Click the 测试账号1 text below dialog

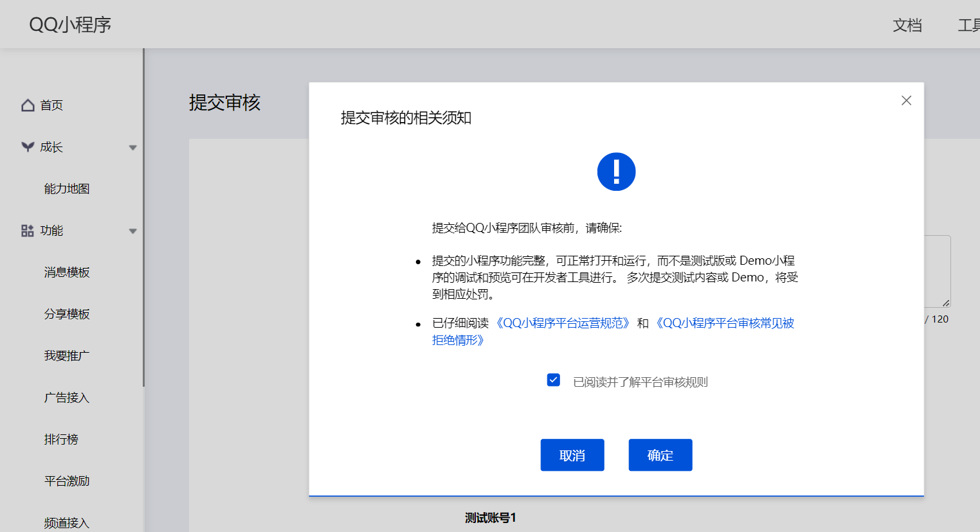click(x=491, y=517)
